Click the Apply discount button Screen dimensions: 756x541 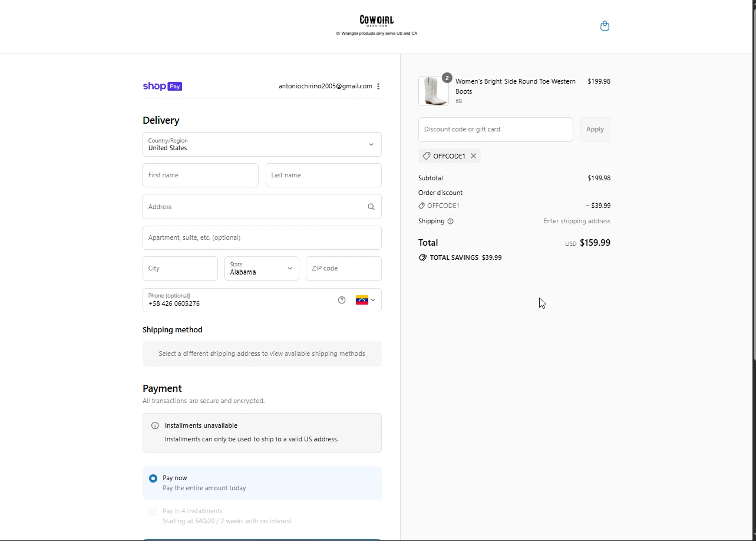(x=595, y=129)
